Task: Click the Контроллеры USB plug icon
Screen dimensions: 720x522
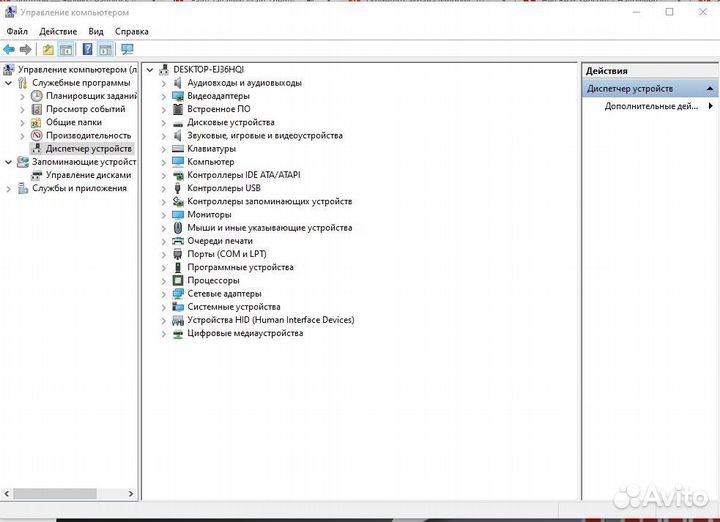Action: (x=178, y=188)
